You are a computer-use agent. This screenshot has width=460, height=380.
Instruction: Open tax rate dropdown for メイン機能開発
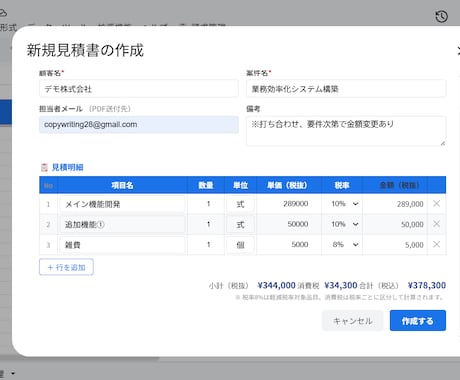point(345,204)
